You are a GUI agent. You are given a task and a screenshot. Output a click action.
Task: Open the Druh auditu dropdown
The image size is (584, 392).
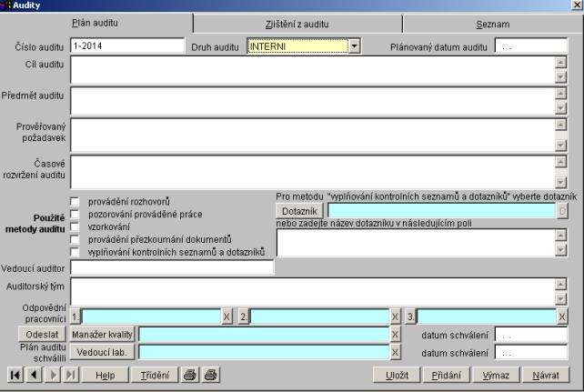coord(355,43)
